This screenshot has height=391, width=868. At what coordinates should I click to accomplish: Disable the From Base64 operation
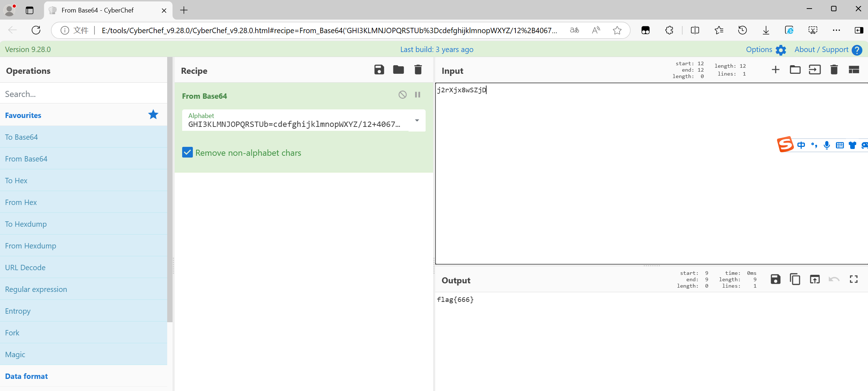coord(402,94)
